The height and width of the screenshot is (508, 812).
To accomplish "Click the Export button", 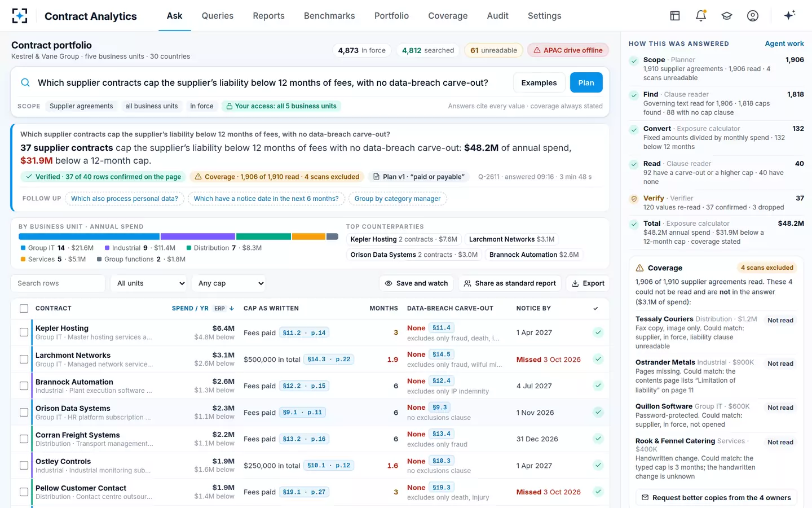I will click(588, 283).
